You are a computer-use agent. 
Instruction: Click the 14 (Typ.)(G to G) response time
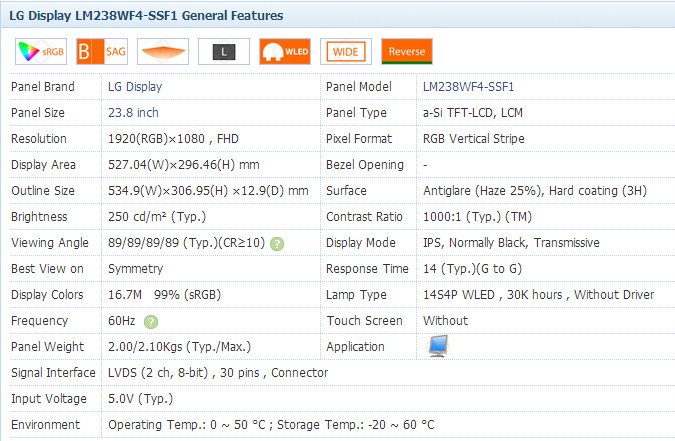point(472,269)
